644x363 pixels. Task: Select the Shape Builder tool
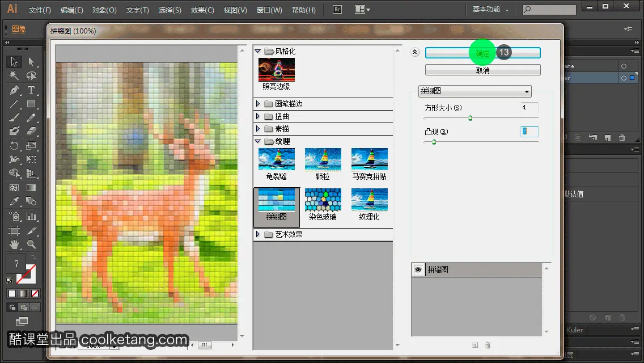point(14,174)
